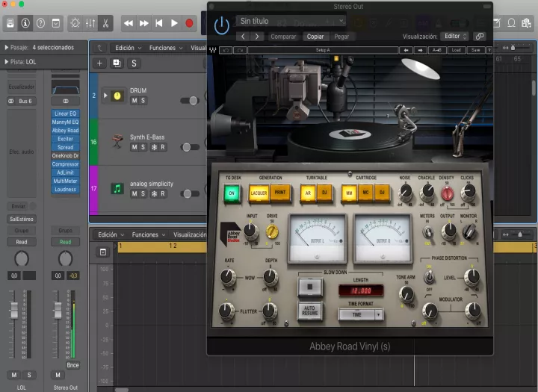Select the DJ turntable button
The image size is (538, 392).
coord(324,193)
